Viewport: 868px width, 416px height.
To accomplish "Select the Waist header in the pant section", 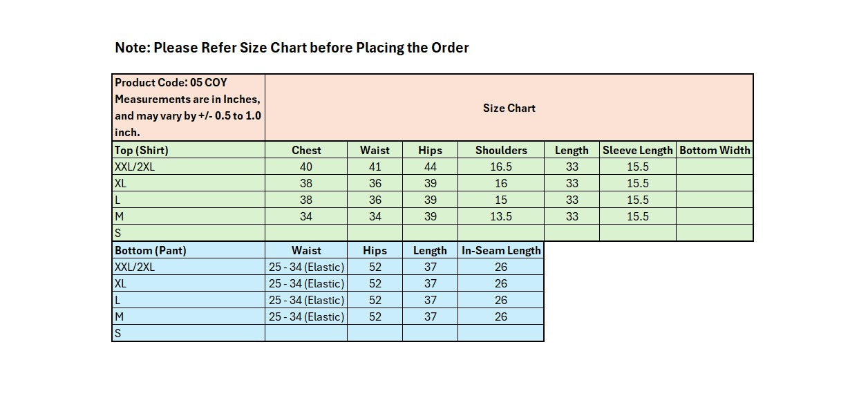I will (306, 250).
